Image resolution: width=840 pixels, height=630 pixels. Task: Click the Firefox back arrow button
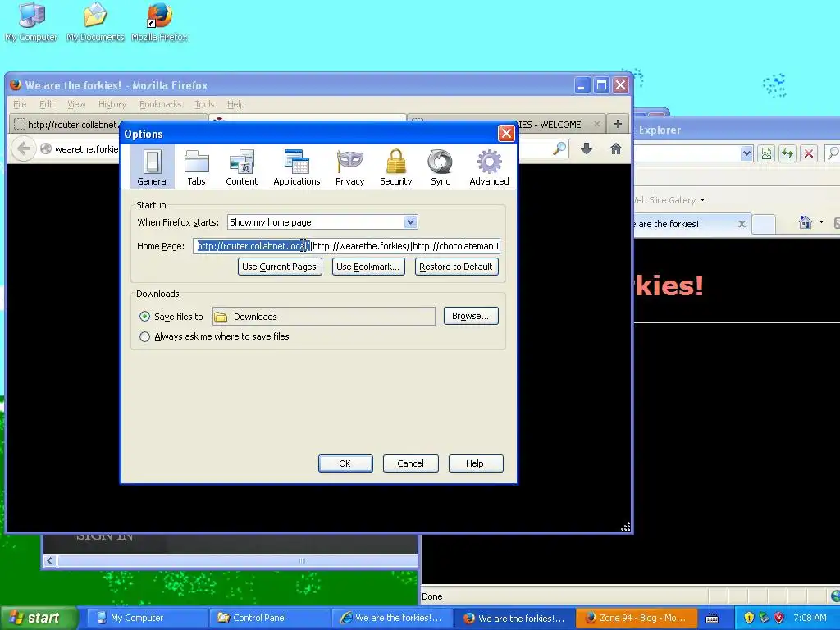click(x=23, y=148)
